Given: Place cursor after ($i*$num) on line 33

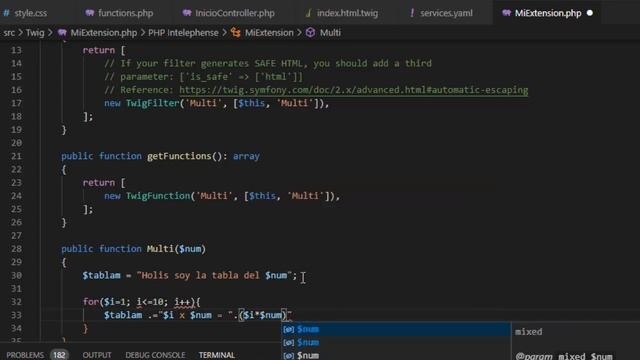Looking at the screenshot, I should pyautogui.click(x=287, y=315).
